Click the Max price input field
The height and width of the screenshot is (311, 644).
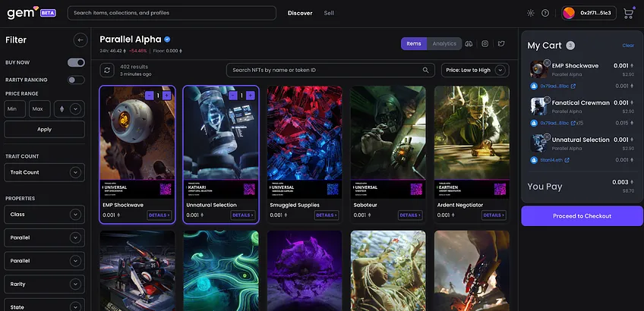pyautogui.click(x=39, y=109)
